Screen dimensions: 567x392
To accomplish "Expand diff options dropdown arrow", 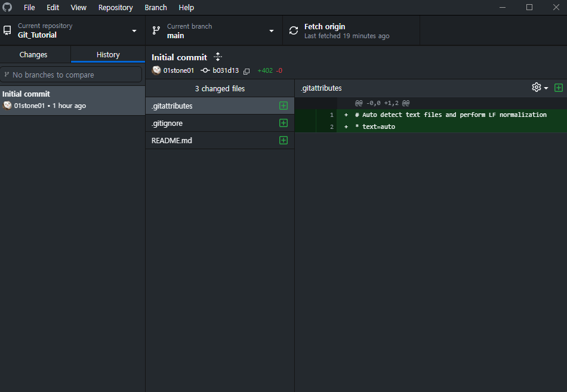I will coord(546,88).
